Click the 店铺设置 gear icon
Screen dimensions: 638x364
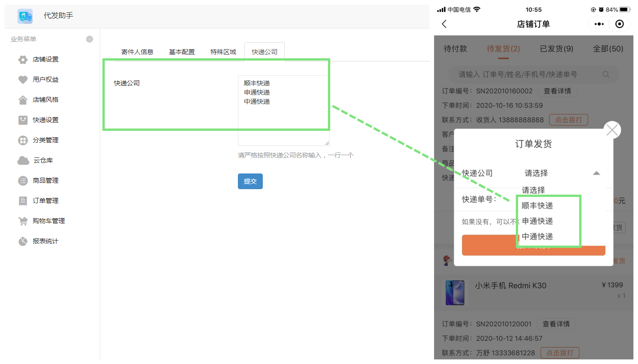[23, 60]
